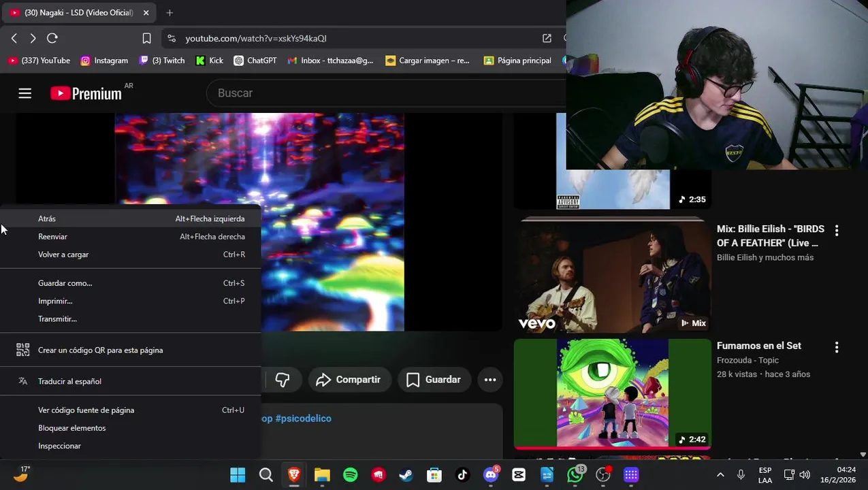Click the browser forward arrow
Viewport: 868px width, 490px height.
[x=33, y=38]
